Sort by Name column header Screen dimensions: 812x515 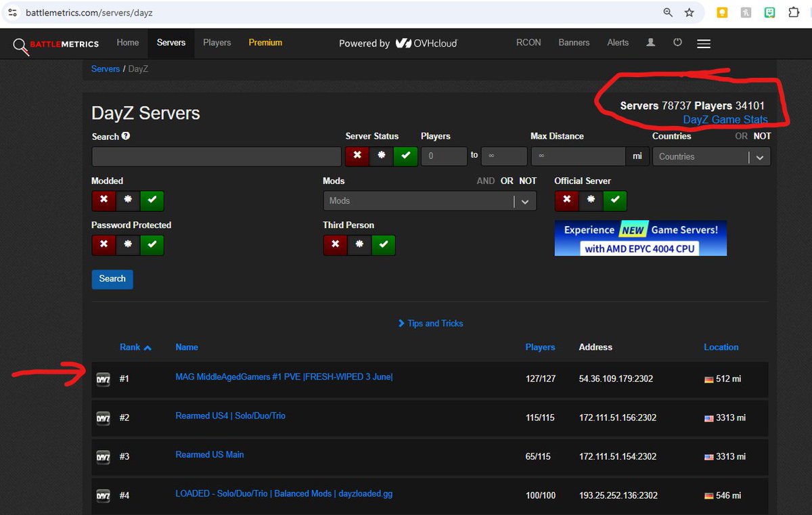click(187, 347)
